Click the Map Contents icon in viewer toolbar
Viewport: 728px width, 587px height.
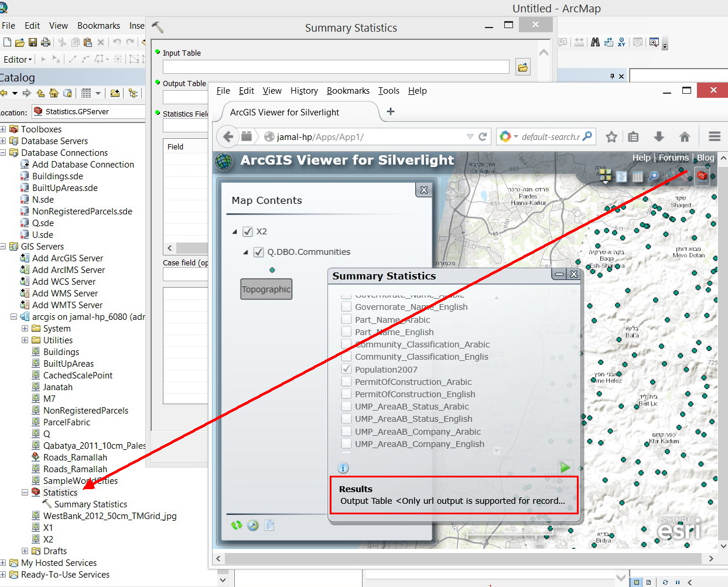point(621,176)
